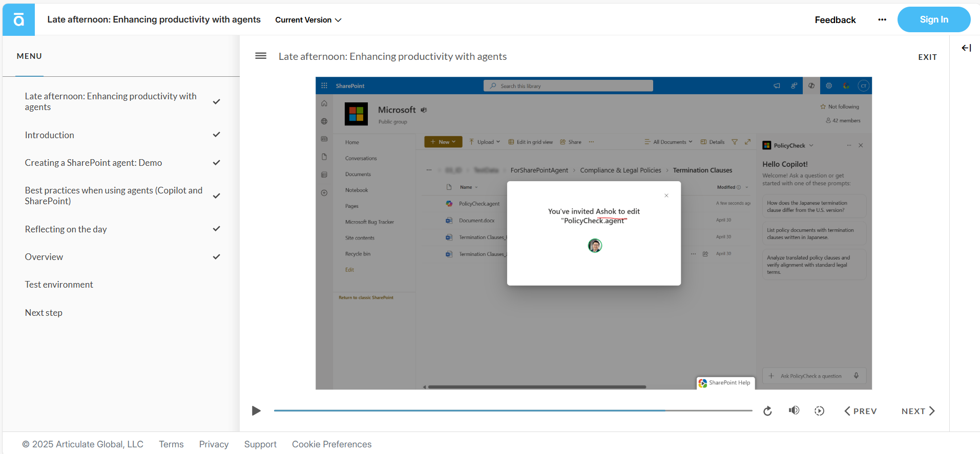
Task: Open Privacy footer link
Action: (214, 444)
